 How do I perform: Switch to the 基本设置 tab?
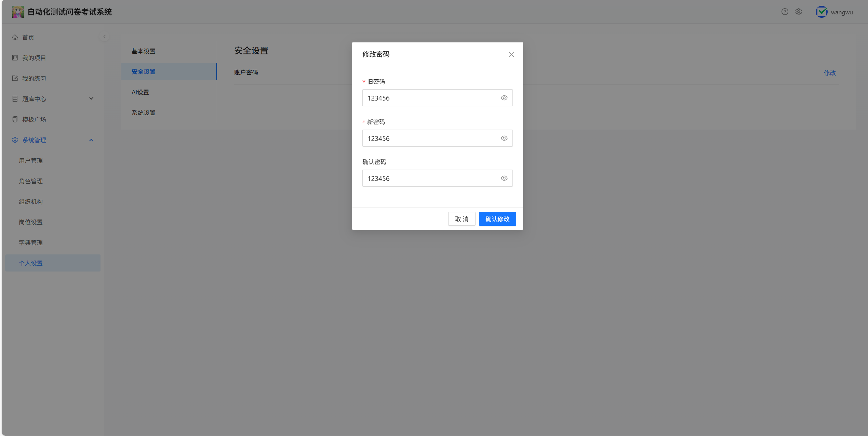point(144,51)
